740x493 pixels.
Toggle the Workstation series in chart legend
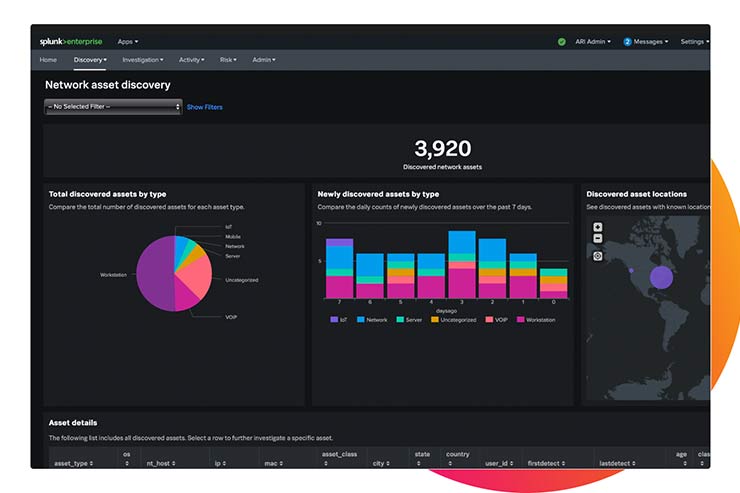(x=535, y=320)
